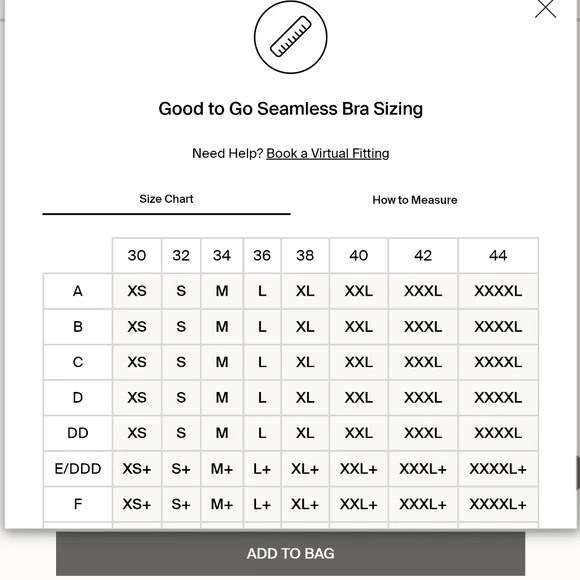Click the DD cup size row label
580x580 pixels.
click(x=78, y=433)
